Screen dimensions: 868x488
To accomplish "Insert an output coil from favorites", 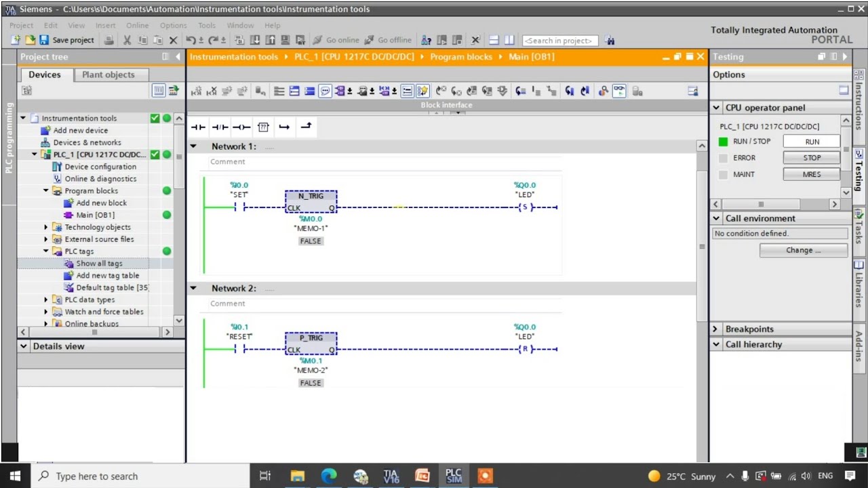I will coord(241,127).
